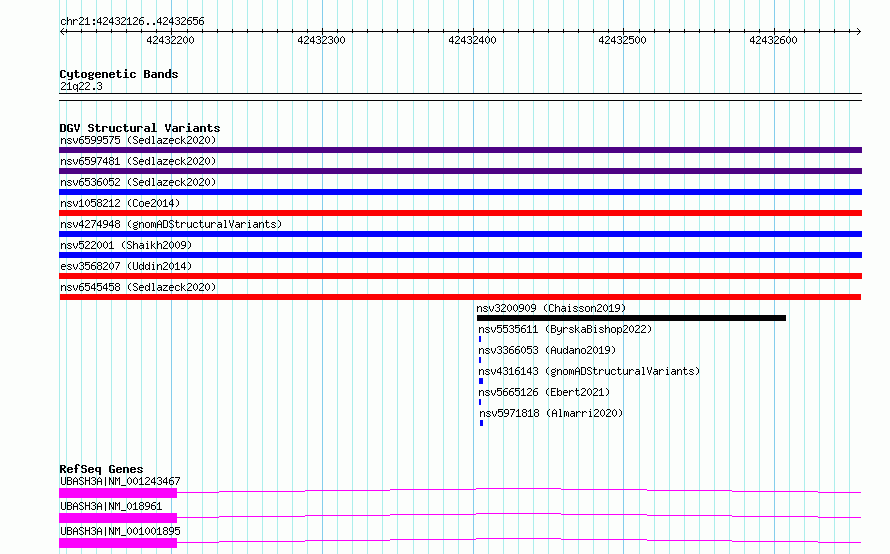Open variant nsv1058212 (Coe2014) label
This screenshot has width=890, height=554.
tap(120, 203)
